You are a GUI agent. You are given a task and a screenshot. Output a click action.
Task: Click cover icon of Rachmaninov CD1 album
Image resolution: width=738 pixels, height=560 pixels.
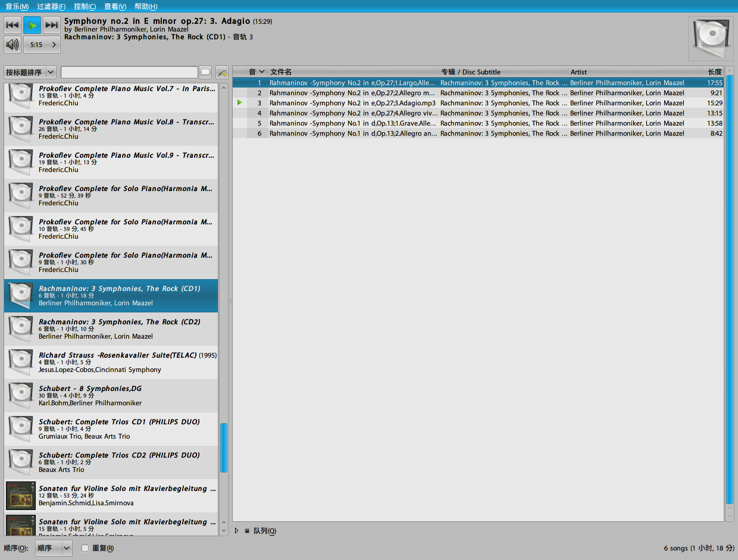(x=21, y=296)
